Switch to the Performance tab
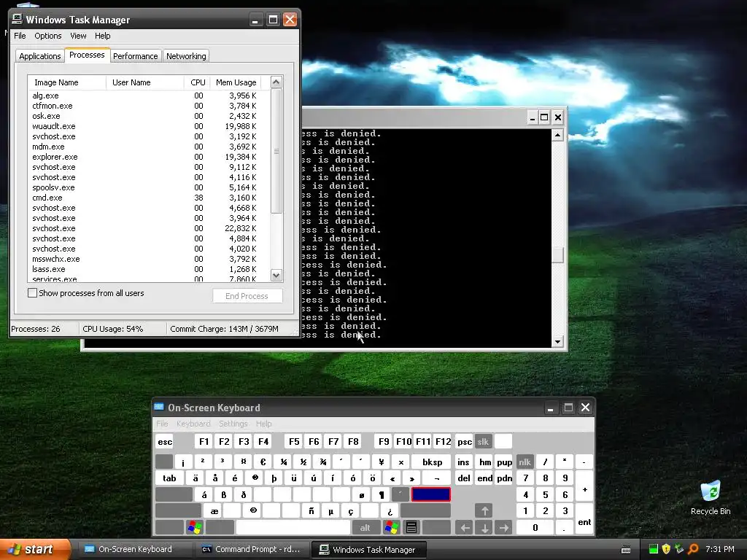Image resolution: width=747 pixels, height=560 pixels. point(135,56)
